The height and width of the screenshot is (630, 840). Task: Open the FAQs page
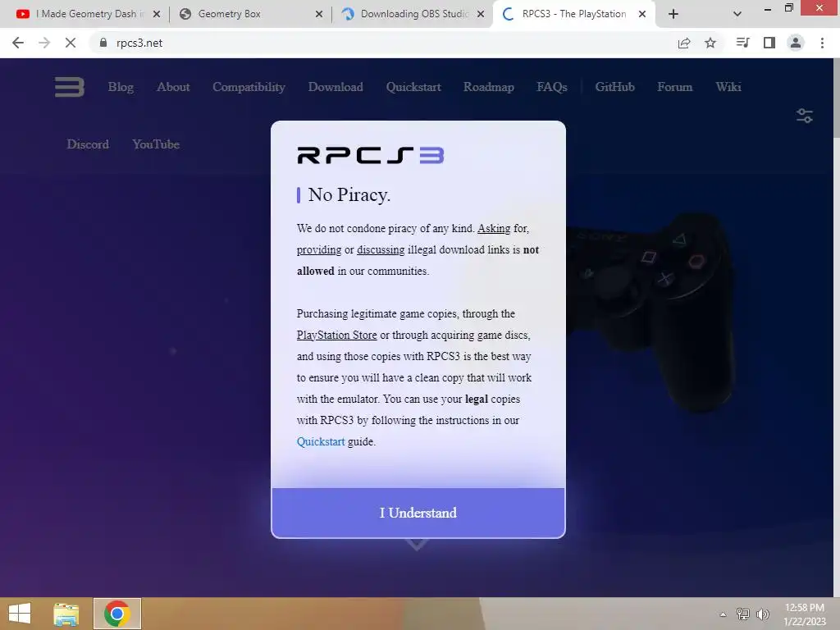point(552,87)
